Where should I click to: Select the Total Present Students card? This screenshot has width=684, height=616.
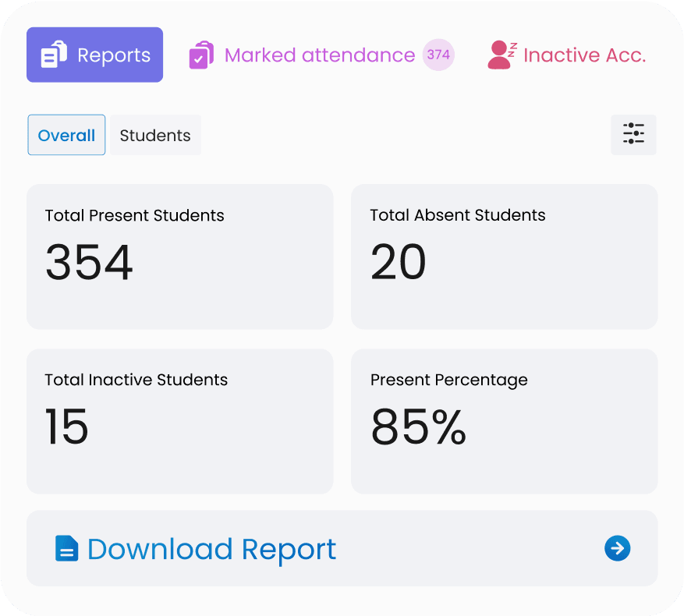point(180,256)
